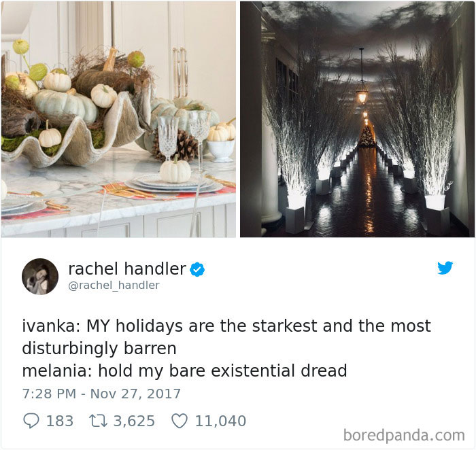Screen dimensions: 476x450
Task: Click the blue verified badge
Action: (197, 269)
